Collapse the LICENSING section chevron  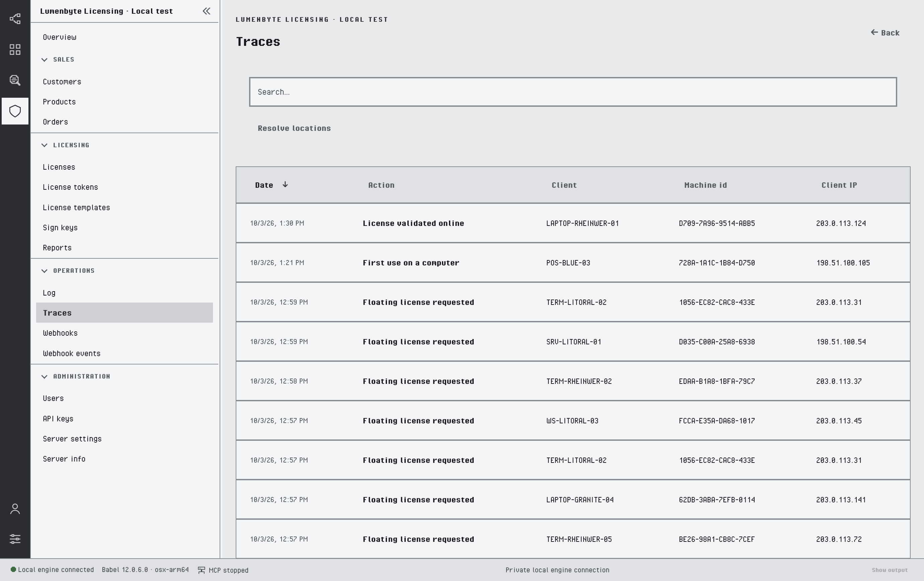45,145
